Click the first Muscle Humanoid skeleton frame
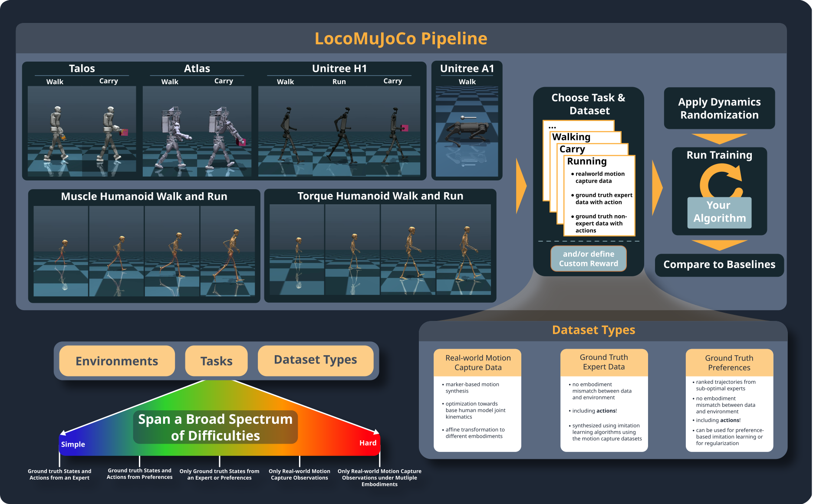This screenshot has height=504, width=813. (61, 251)
